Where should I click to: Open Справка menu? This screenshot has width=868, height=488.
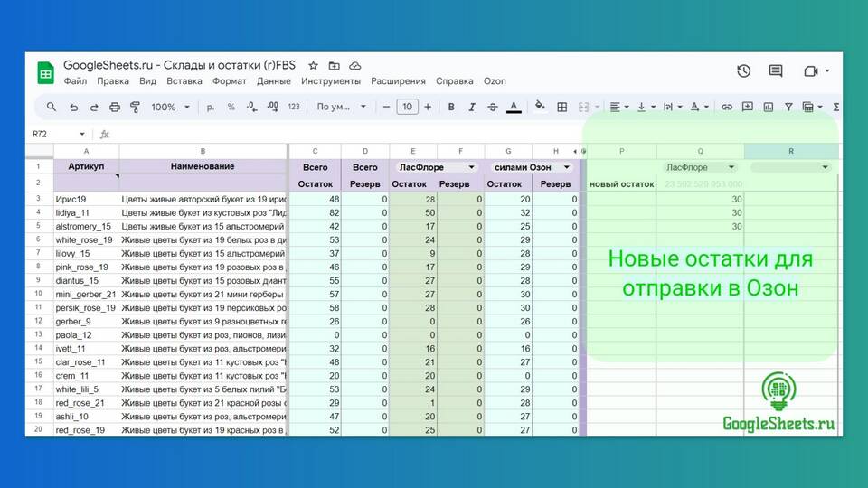(x=454, y=81)
